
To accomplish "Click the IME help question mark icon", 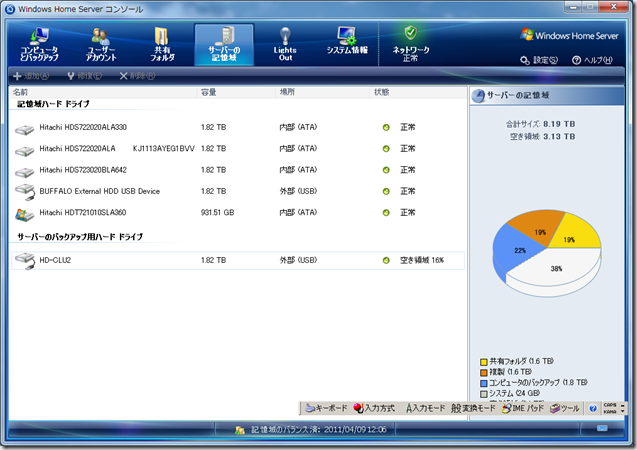I will tap(593, 409).
